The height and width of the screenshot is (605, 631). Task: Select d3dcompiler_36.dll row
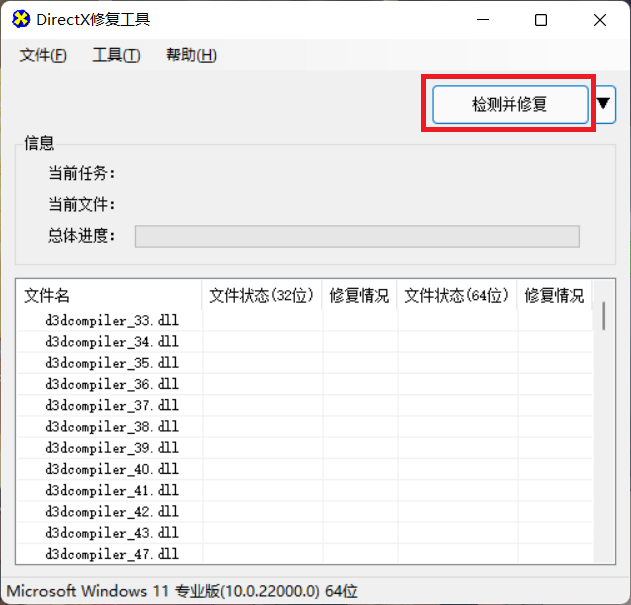pyautogui.click(x=112, y=385)
